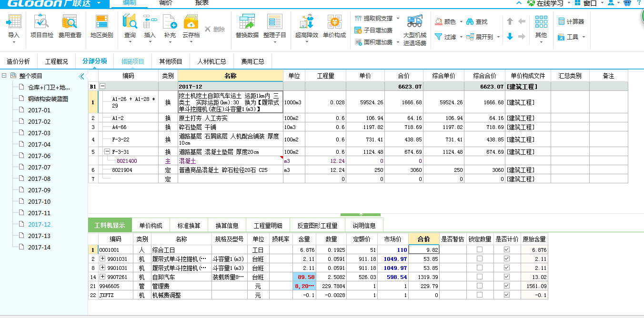Open the 计算器 calculator
The height and width of the screenshot is (318, 644).
click(570, 21)
